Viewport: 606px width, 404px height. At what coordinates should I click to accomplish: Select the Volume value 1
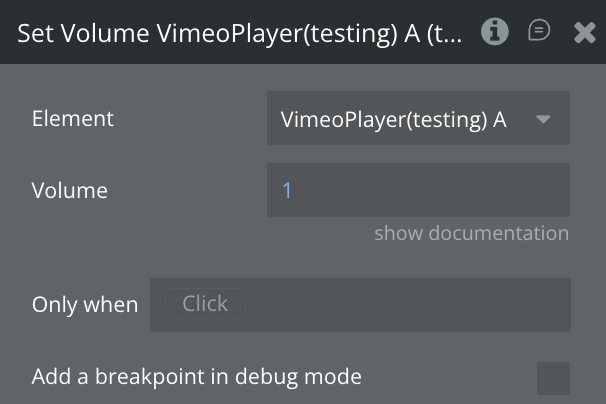[287, 190]
